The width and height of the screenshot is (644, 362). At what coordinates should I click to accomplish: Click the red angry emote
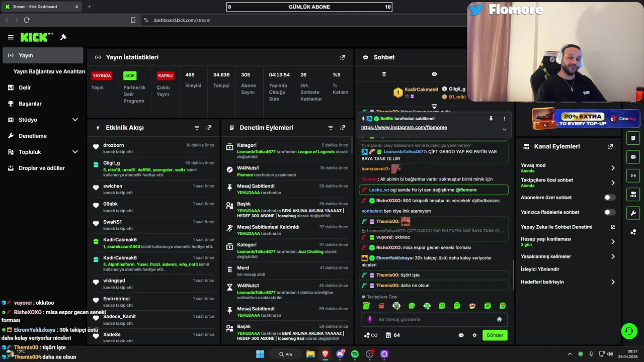[381, 306]
